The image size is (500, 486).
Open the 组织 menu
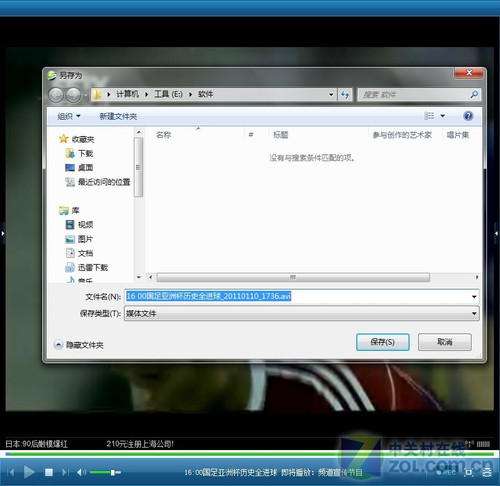point(69,116)
